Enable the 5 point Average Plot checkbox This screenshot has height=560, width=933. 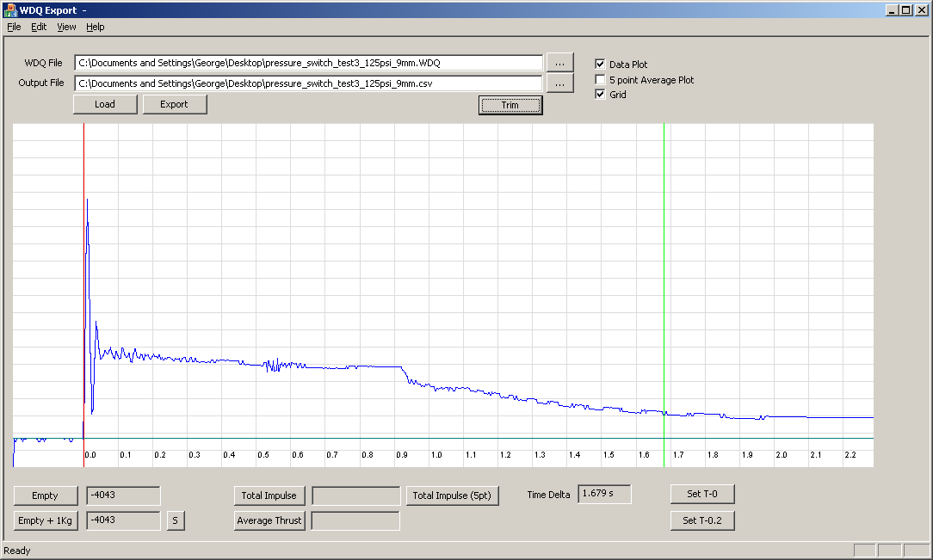600,80
